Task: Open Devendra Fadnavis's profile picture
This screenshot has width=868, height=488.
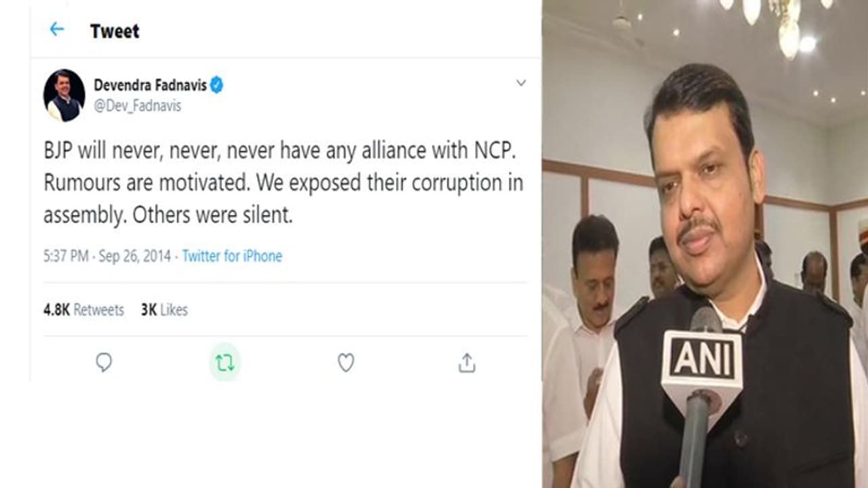Action: (x=64, y=95)
